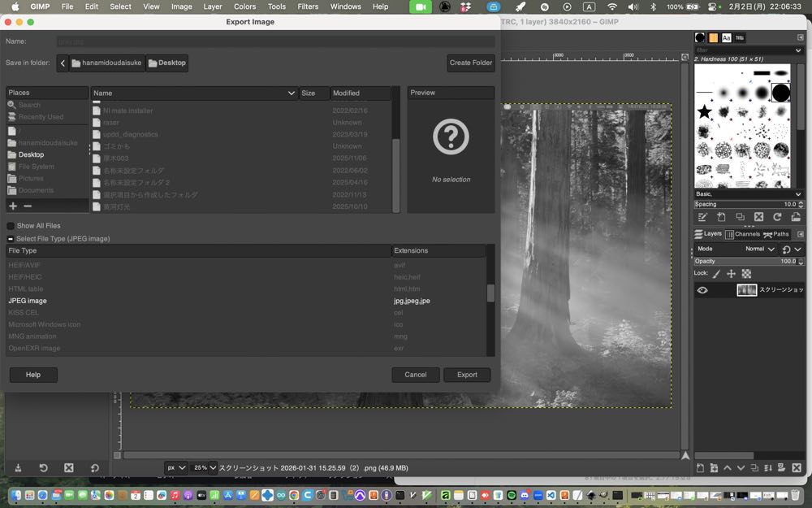Click the Name input field
Viewport: 812px width, 508px height.
point(275,41)
